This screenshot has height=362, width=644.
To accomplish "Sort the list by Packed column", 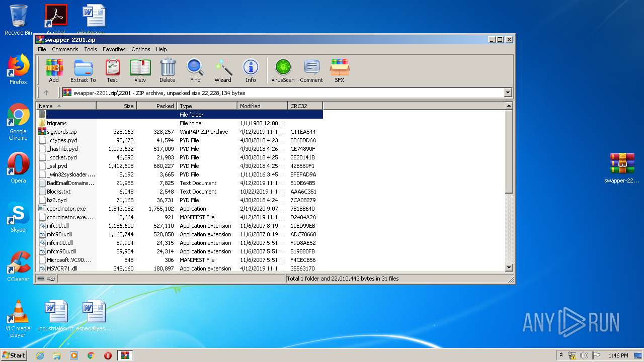I will (x=156, y=106).
